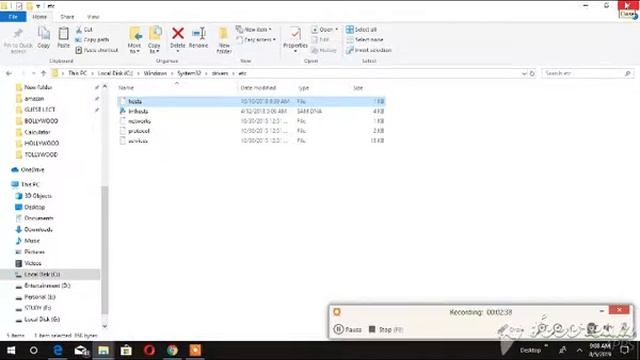Launch Chrome from the taskbar
Screen dimensions: 640x360
pyautogui.click(x=172, y=350)
